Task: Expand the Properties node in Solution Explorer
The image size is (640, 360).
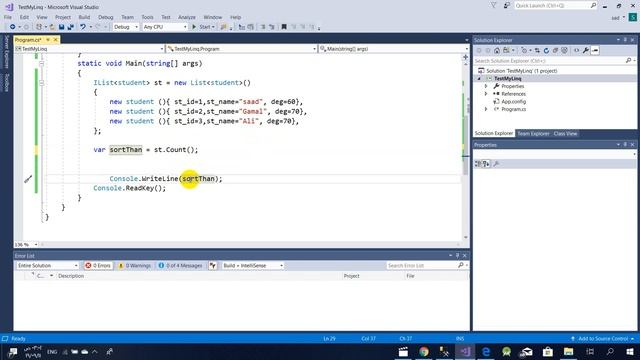Action: [x=486, y=86]
